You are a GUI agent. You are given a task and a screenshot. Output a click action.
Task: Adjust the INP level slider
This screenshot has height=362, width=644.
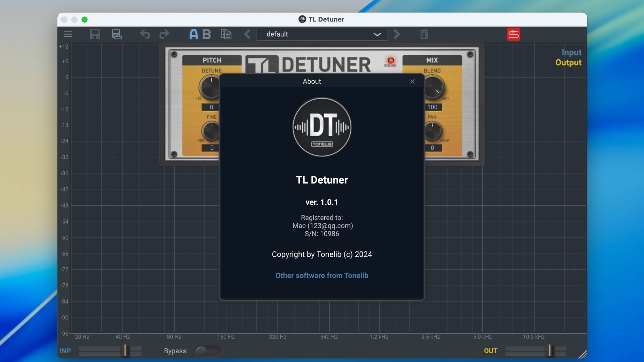110,351
